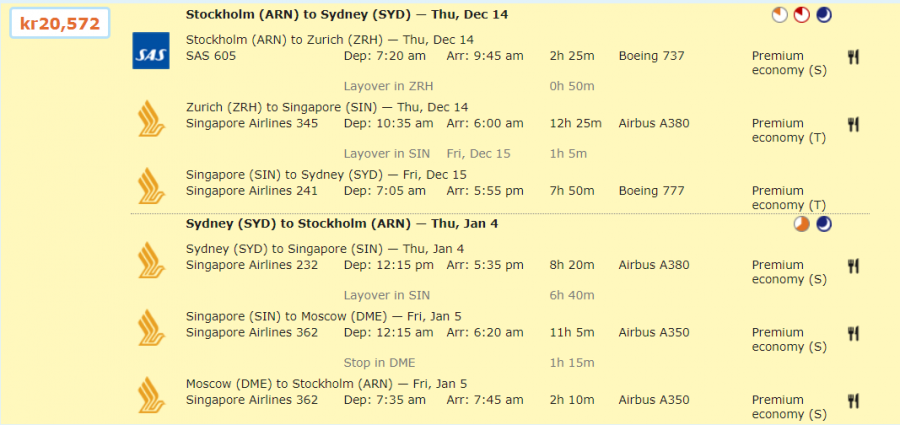This screenshot has height=425, width=900.
Task: Select the Stockholm (ARN) to Sydney (SYD) heading
Action: [347, 14]
